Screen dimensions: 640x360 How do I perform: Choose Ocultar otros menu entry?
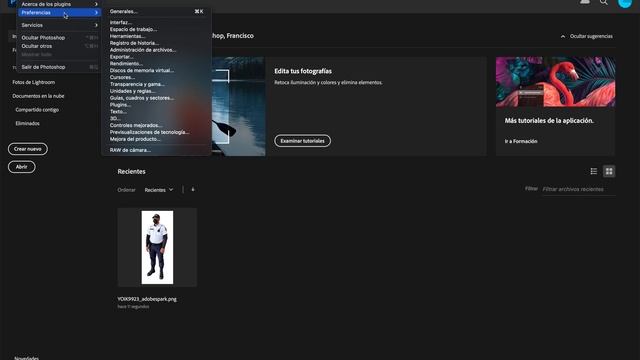pos(59,46)
